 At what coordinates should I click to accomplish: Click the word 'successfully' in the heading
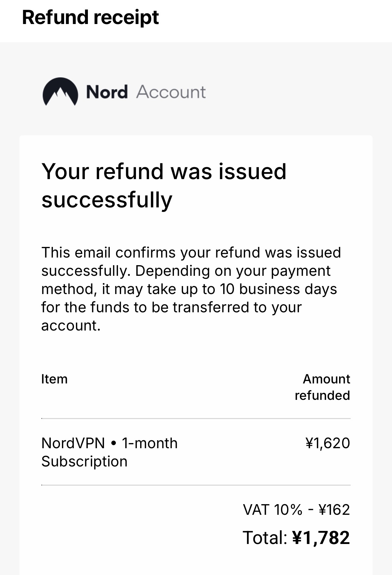[107, 200]
